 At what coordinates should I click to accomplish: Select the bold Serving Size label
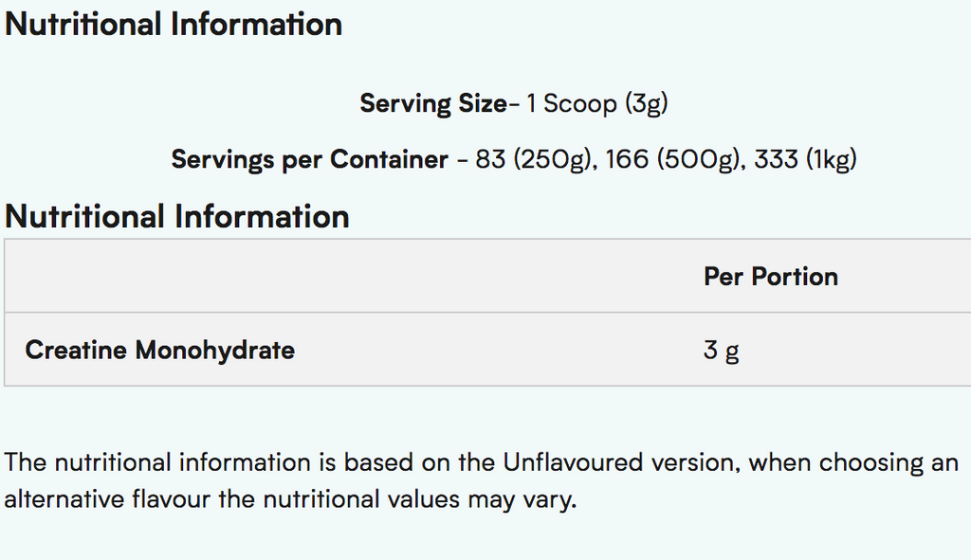click(433, 103)
